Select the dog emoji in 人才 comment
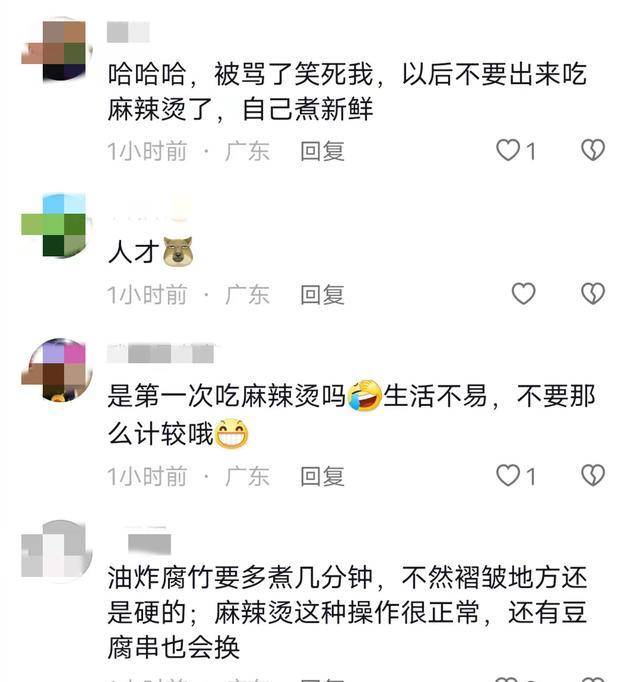The width and height of the screenshot is (640, 682). point(178,251)
